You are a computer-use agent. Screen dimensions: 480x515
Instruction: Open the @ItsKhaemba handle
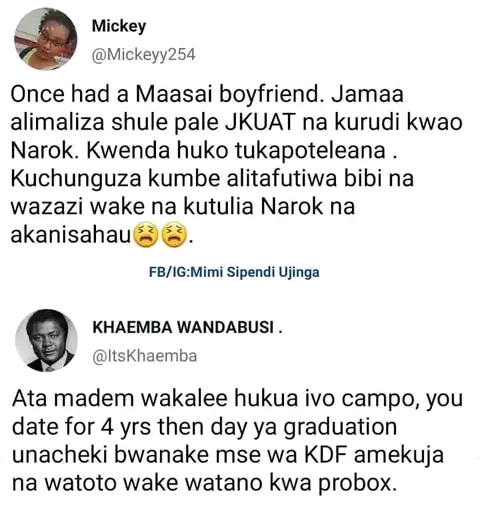point(144,356)
